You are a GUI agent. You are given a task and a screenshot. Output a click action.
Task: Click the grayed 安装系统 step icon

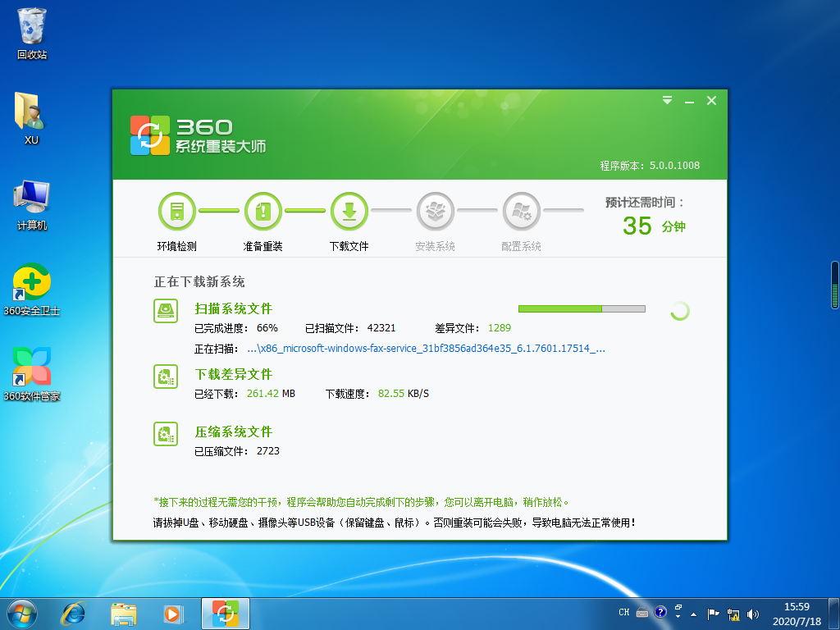[436, 210]
